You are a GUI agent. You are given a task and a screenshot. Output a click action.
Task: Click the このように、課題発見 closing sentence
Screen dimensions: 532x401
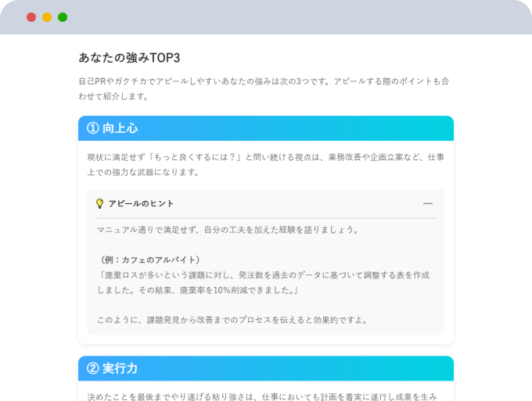(232, 320)
